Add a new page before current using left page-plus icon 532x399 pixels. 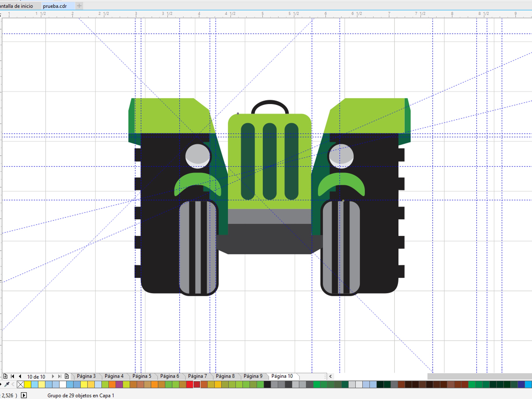(x=5, y=376)
